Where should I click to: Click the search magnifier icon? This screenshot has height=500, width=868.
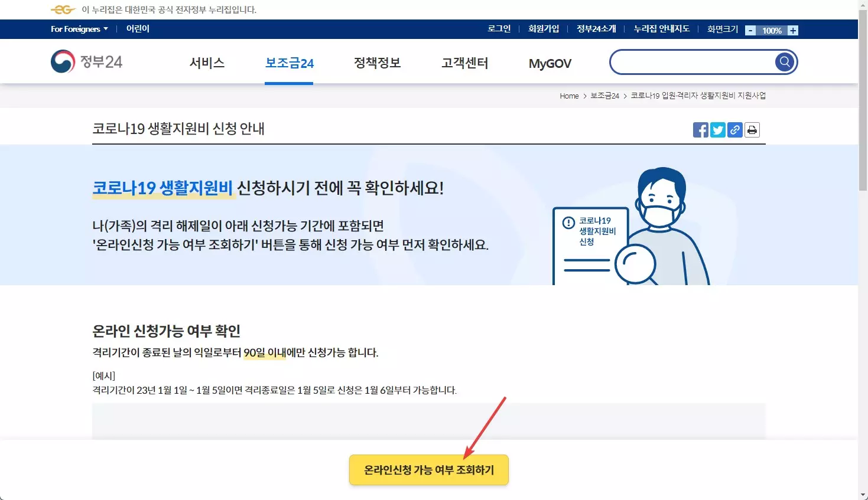coord(784,61)
